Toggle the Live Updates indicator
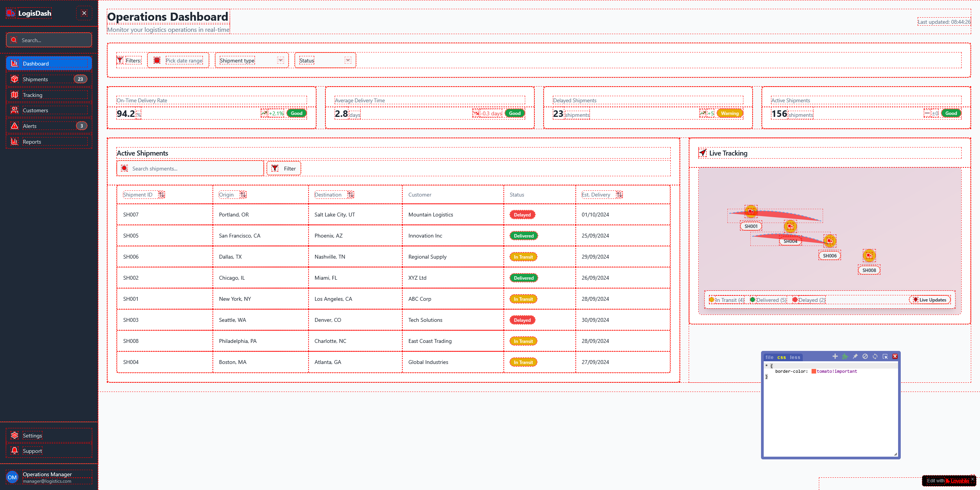The image size is (980, 490). [929, 300]
